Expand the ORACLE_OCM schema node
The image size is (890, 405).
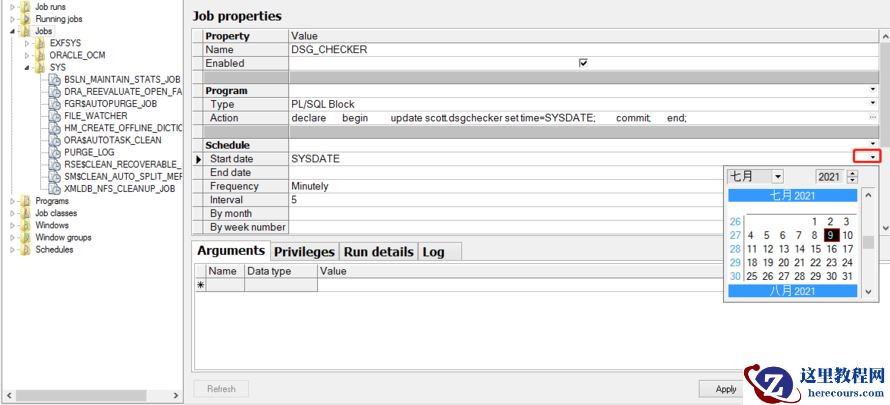pyautogui.click(x=27, y=55)
